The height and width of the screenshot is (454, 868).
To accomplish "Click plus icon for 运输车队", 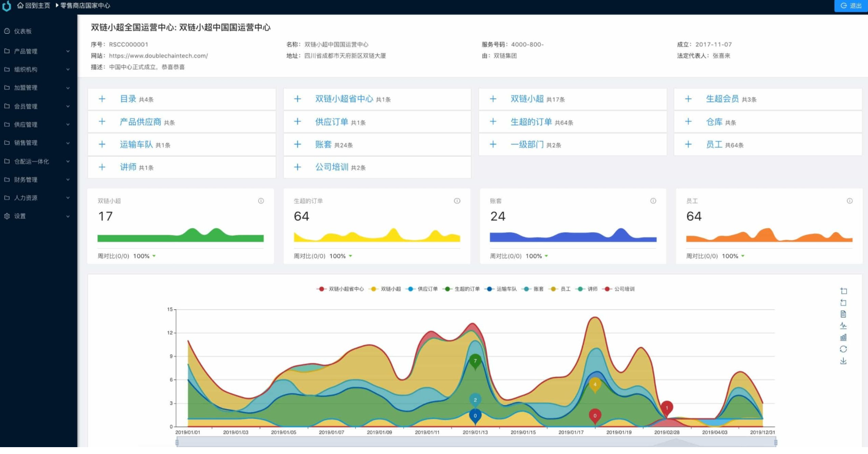I will (102, 144).
